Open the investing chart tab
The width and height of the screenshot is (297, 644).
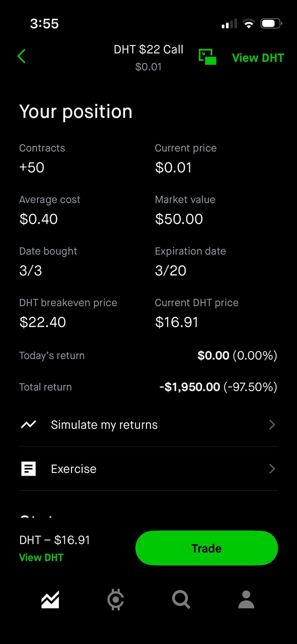pos(50,599)
